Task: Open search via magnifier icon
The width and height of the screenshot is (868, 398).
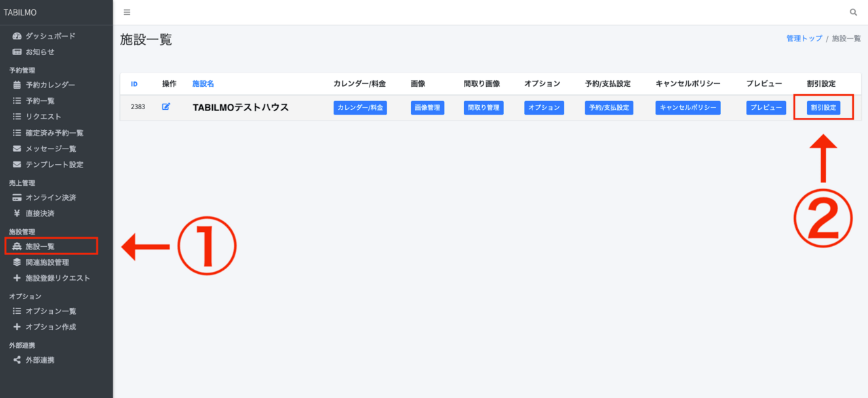Action: [853, 12]
